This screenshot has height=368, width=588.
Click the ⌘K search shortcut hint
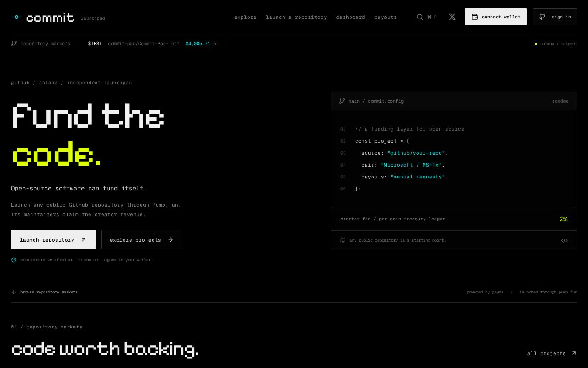[432, 17]
